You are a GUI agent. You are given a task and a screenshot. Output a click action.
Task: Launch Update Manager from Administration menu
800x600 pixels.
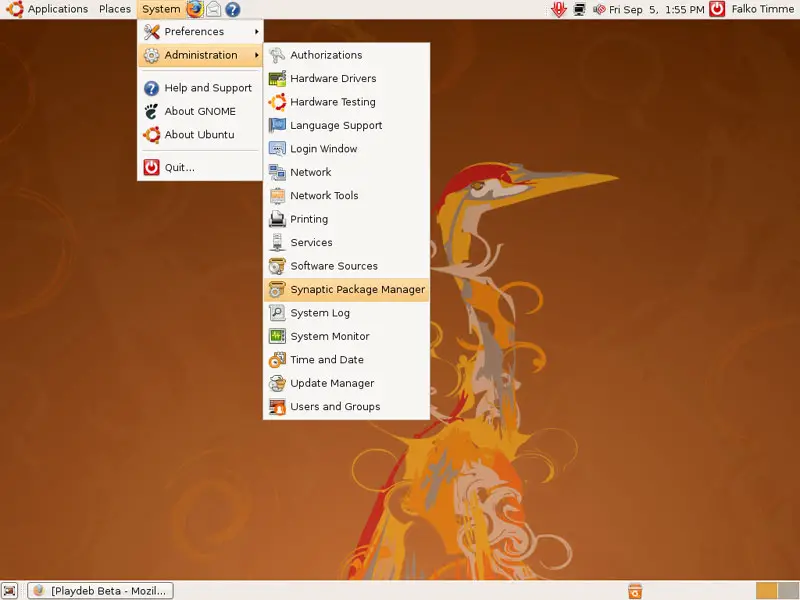point(332,383)
